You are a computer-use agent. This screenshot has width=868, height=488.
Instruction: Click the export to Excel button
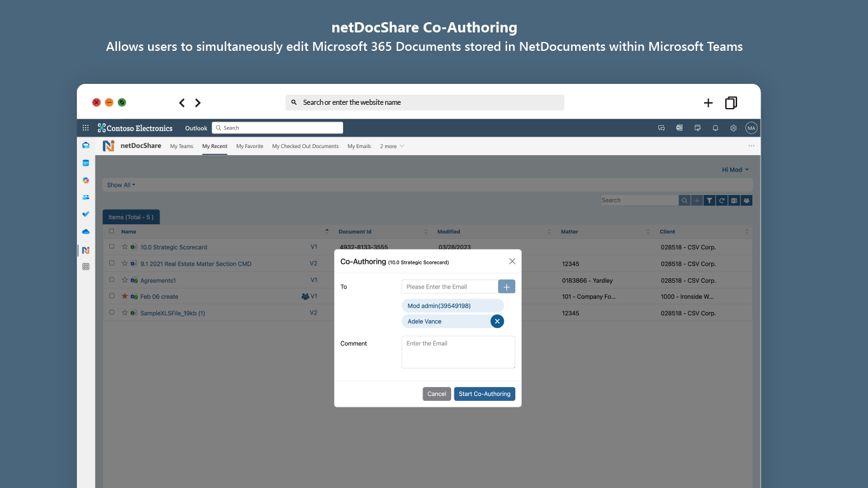(x=734, y=200)
